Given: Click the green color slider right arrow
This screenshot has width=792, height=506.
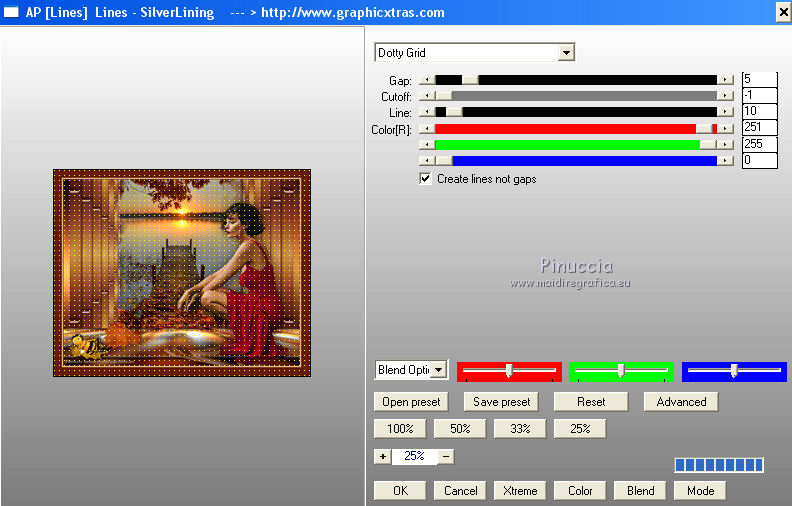Looking at the screenshot, I should point(725,145).
